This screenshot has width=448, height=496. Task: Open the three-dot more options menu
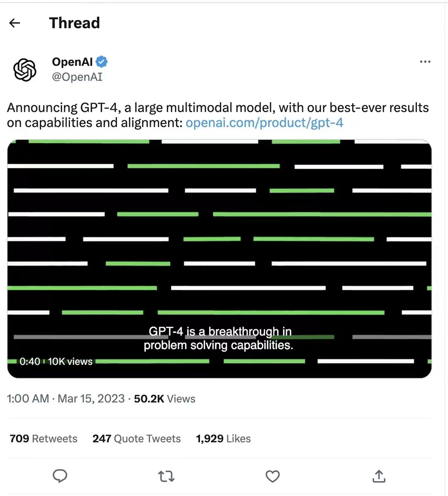425,62
